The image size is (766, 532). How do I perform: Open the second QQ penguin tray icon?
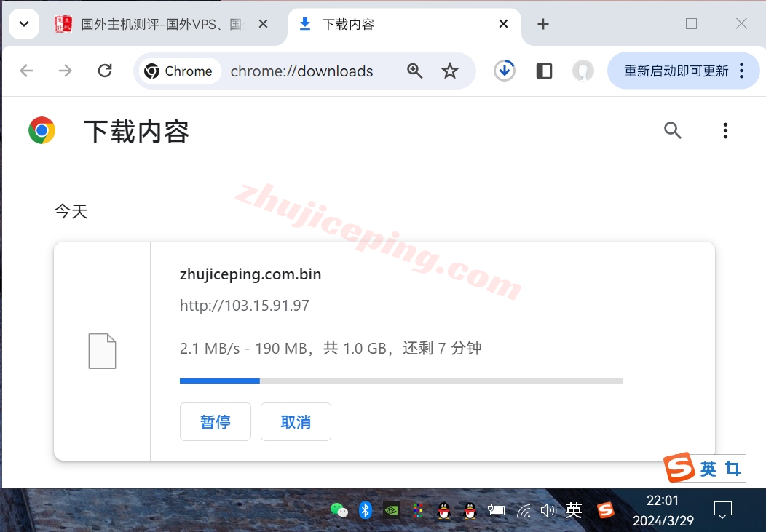point(470,510)
